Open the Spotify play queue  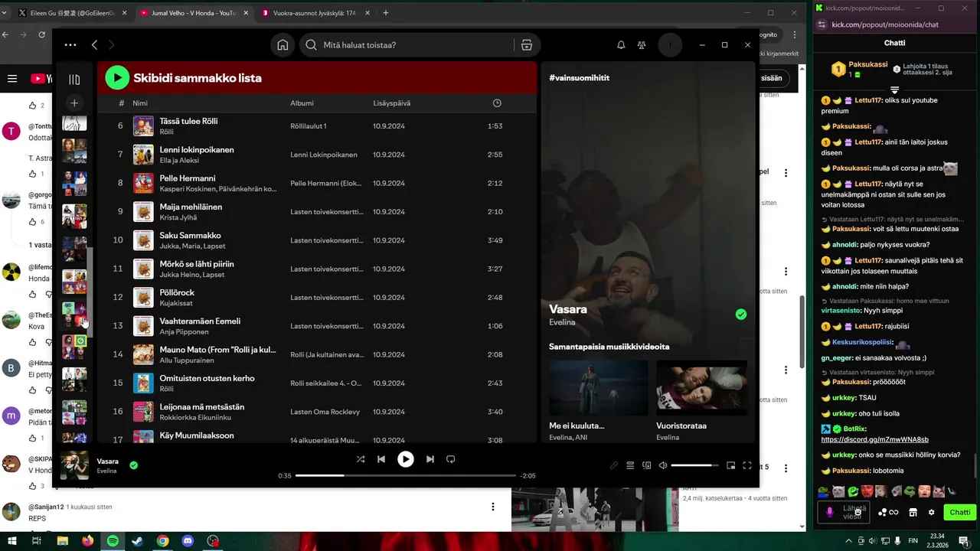[x=630, y=465]
